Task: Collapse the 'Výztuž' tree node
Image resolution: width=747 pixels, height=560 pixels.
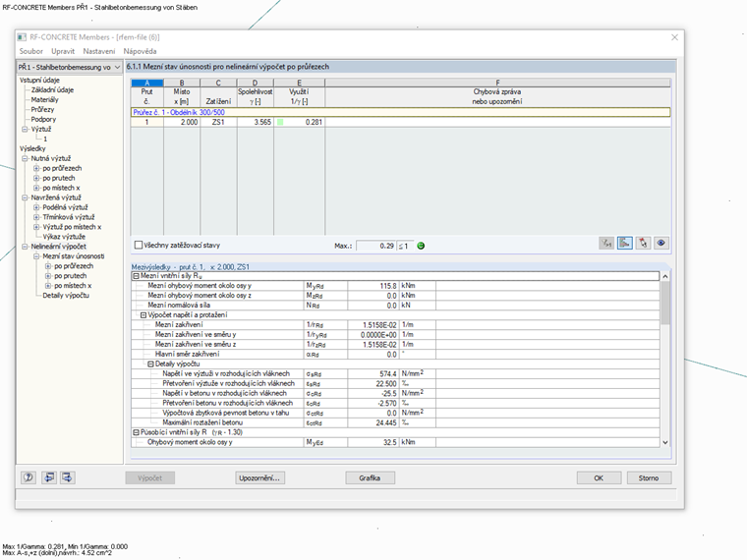Action: (x=25, y=129)
